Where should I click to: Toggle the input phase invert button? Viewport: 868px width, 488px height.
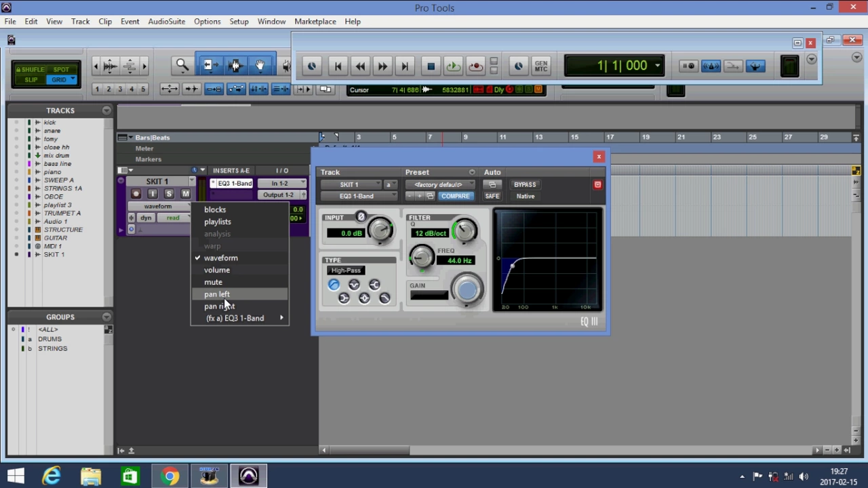pyautogui.click(x=361, y=217)
